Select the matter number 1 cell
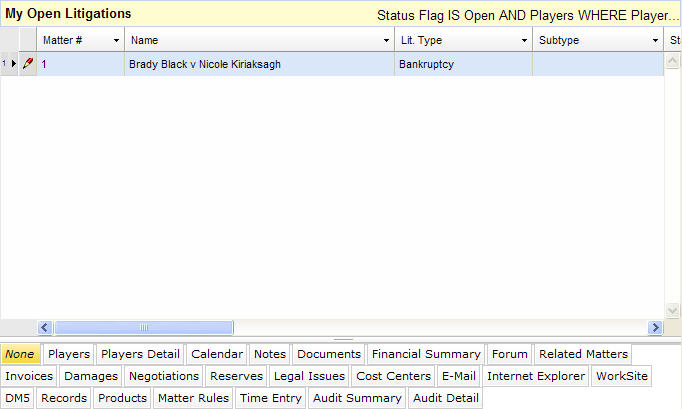 [x=81, y=64]
